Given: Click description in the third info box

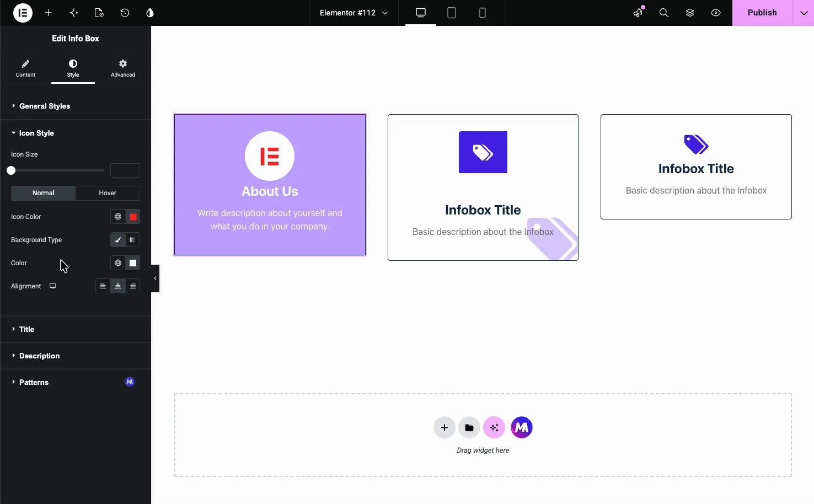Looking at the screenshot, I should coord(696,190).
